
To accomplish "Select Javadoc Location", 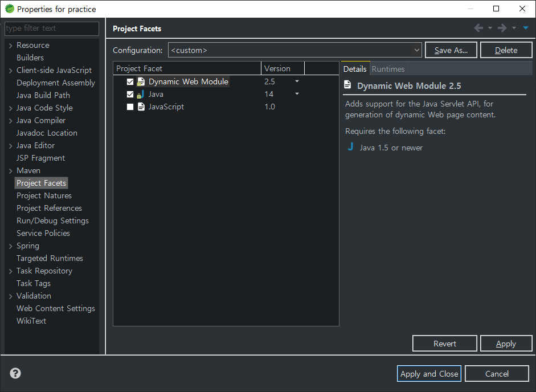I will coord(47,133).
